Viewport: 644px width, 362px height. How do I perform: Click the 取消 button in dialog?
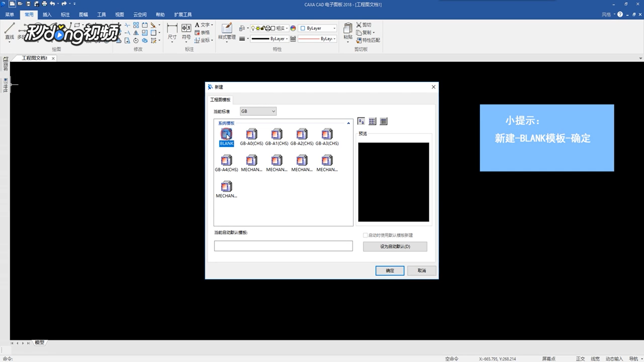422,270
